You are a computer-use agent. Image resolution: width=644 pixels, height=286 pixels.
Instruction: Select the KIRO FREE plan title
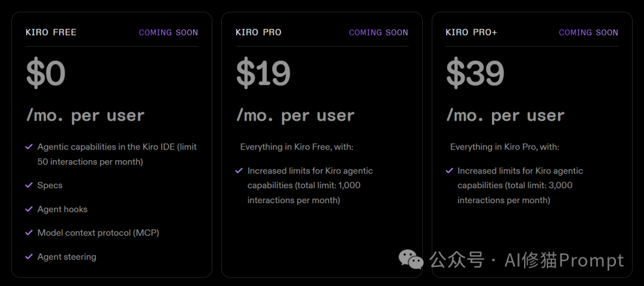point(51,32)
